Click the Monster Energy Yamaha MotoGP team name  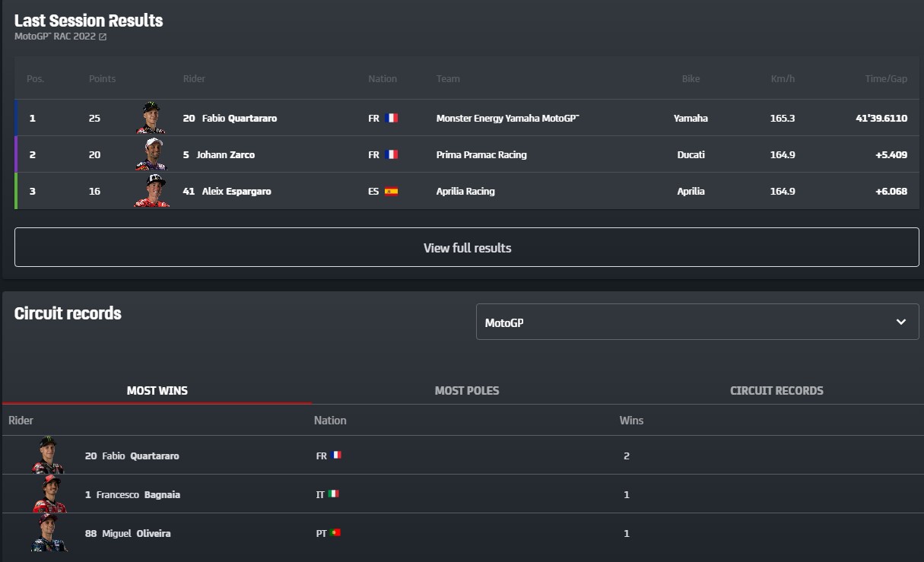(507, 118)
